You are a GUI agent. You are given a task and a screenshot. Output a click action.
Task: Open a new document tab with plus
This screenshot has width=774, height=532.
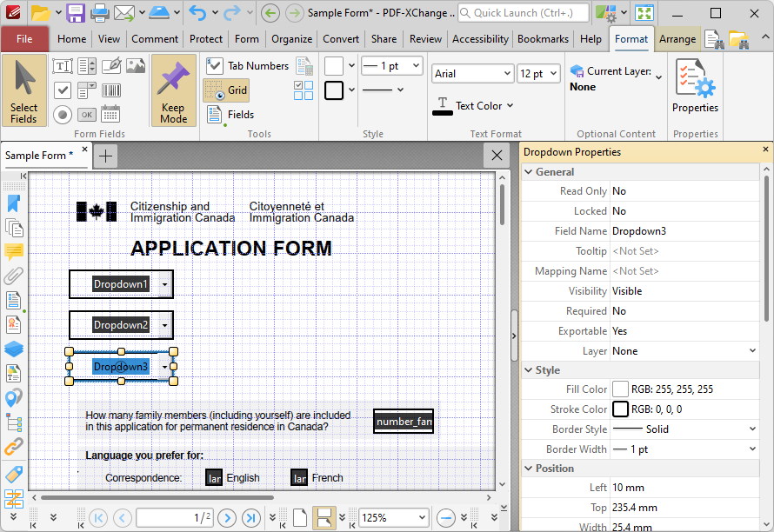(105, 156)
